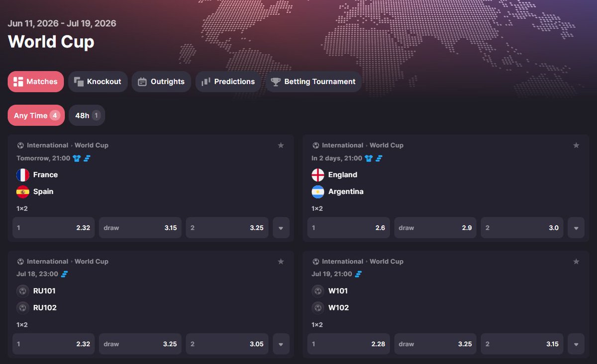The image size is (597, 364).
Task: Click the jersey icon beside In 2 days, 21:00
Action: (x=369, y=158)
